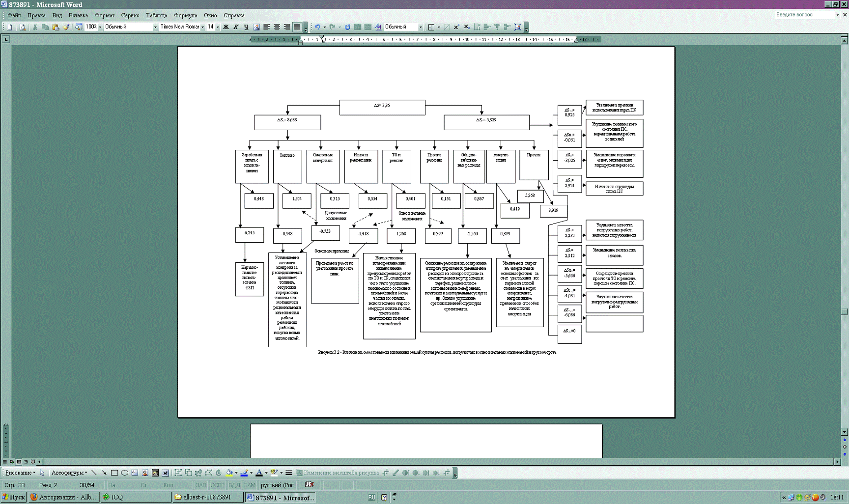Click the Cut scissors icon
The width and height of the screenshot is (849, 504).
(x=35, y=27)
